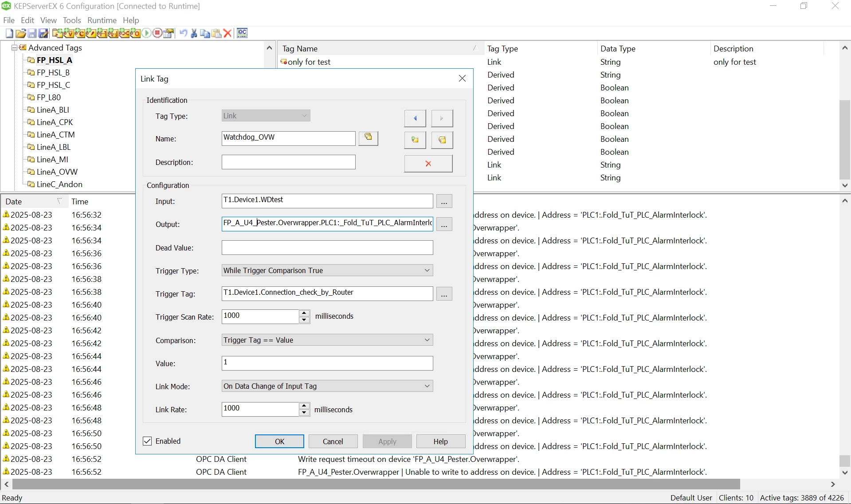Click the tree panel scroll-up arrow
851x504 pixels.
[x=269, y=48]
